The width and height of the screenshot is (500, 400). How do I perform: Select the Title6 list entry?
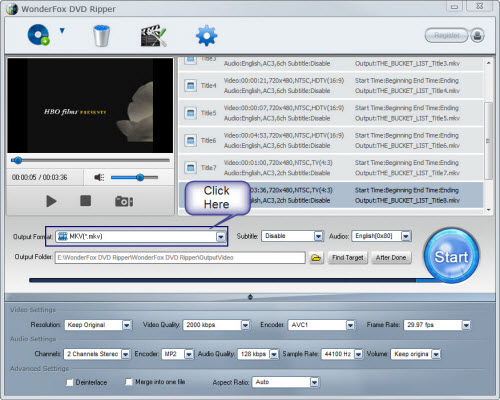[x=331, y=140]
